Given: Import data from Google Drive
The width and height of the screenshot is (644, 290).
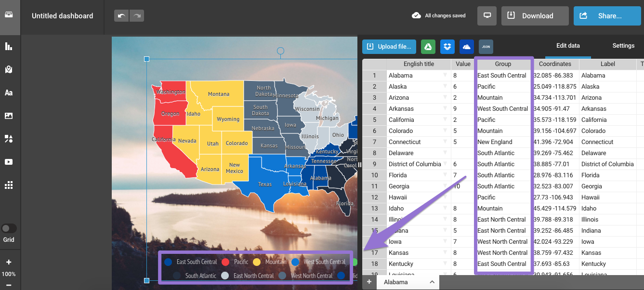Looking at the screenshot, I should [428, 47].
